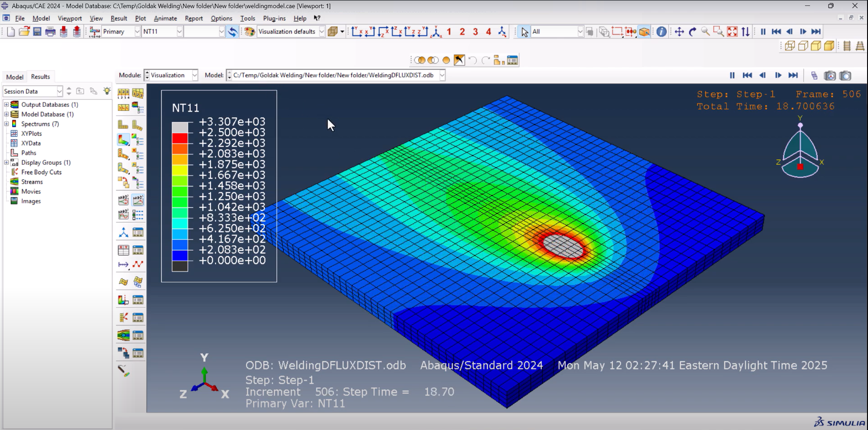
Task: Open the Color Code palette dialog
Action: coord(249,32)
